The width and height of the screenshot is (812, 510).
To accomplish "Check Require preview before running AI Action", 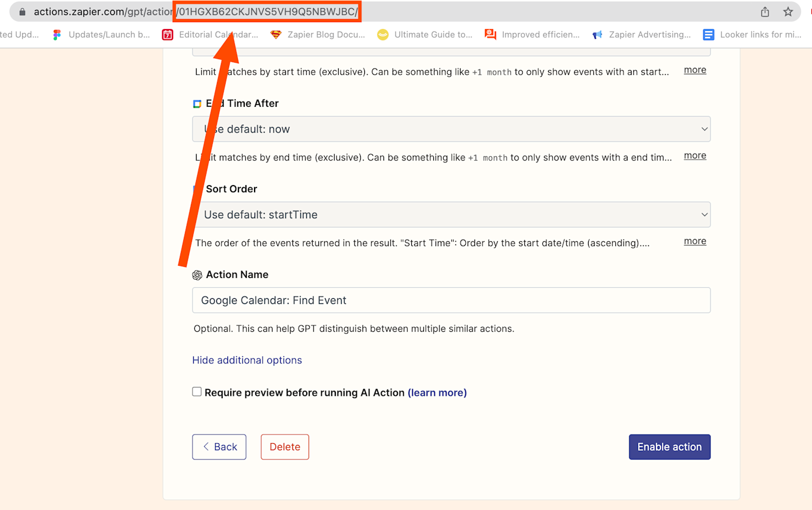I will click(197, 392).
